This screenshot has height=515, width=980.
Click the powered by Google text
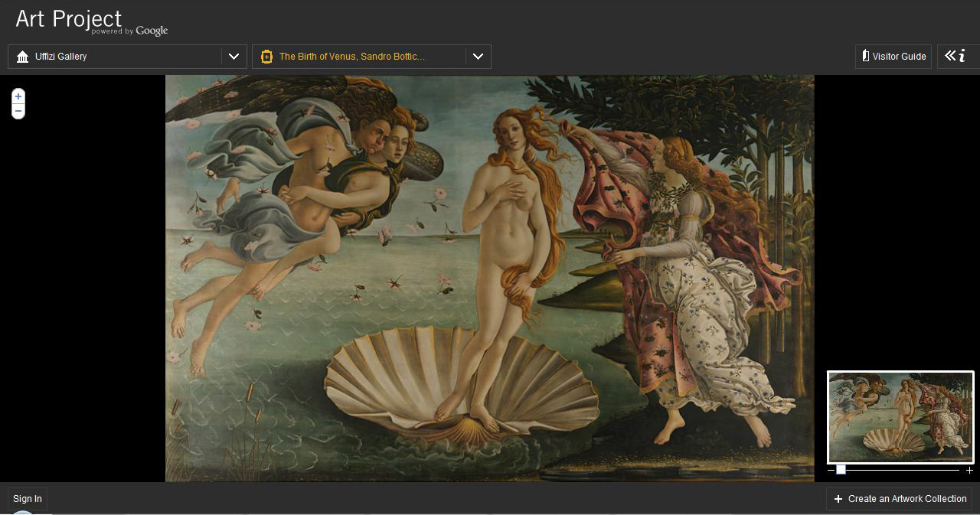(x=129, y=31)
